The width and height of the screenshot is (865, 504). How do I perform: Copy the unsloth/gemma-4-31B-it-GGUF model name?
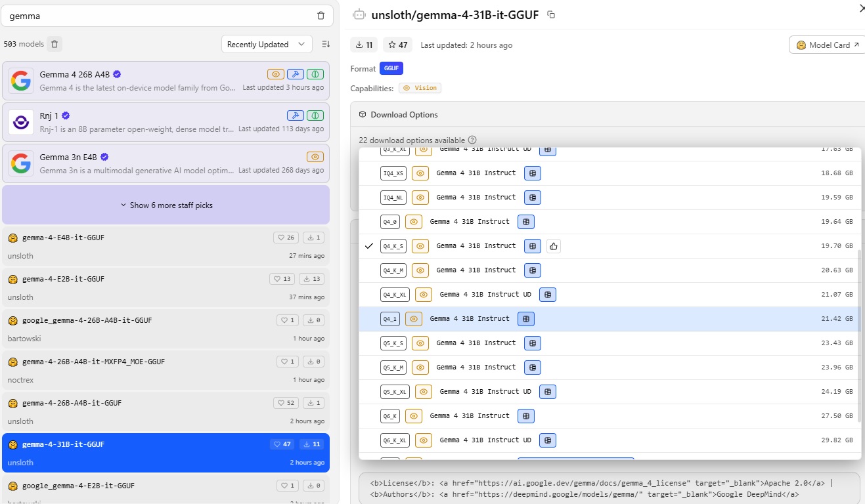click(551, 14)
